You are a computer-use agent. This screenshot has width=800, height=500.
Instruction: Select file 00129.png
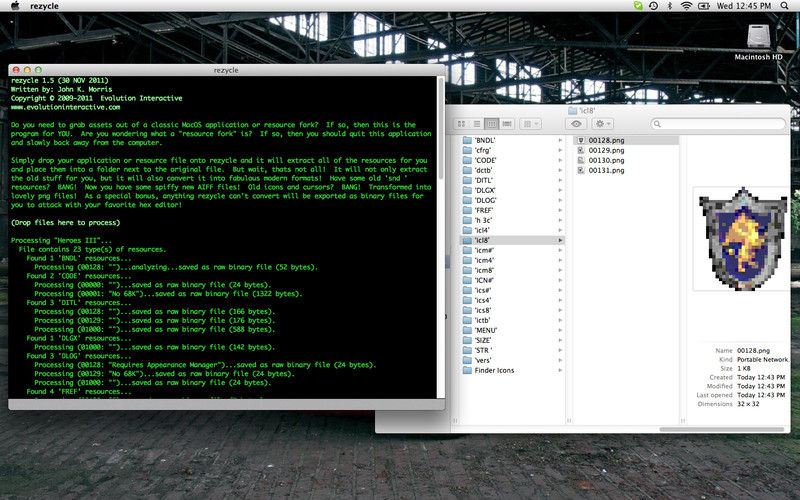[x=626, y=150]
